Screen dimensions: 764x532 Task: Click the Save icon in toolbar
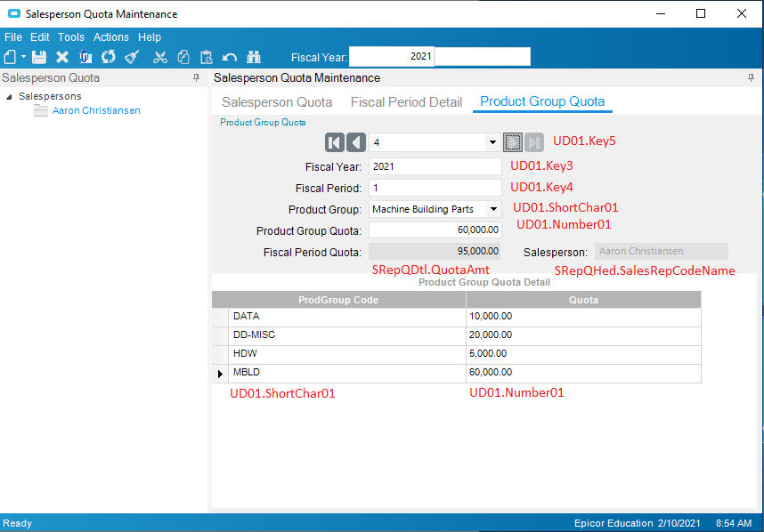point(39,57)
